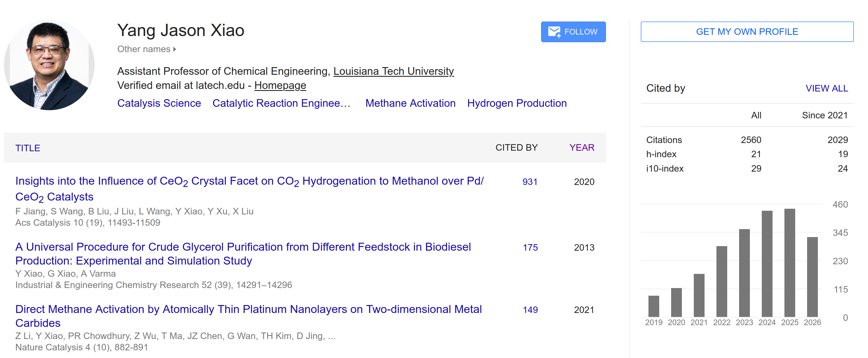
Task: Select the Catalysis Science interest tag
Action: pos(159,103)
